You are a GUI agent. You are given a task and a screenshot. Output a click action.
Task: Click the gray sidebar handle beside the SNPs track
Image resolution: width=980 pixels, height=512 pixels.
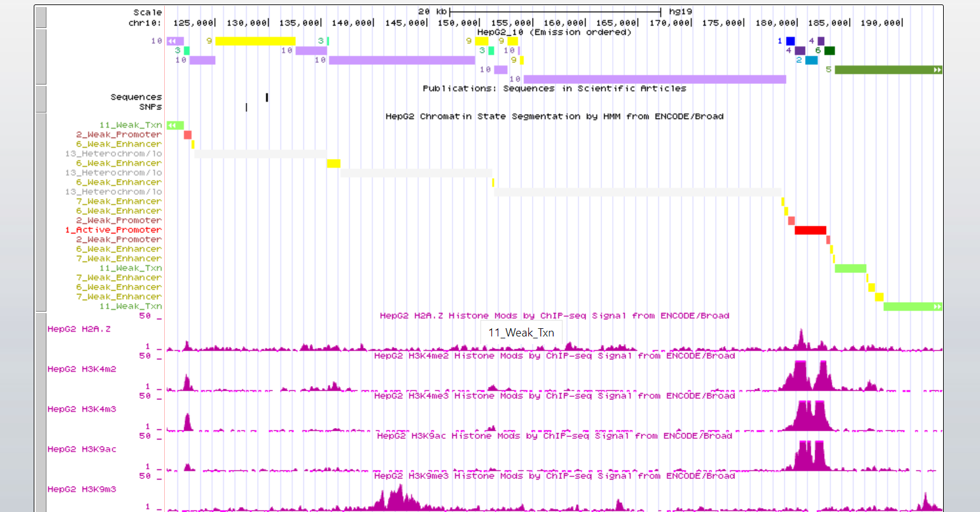coord(41,99)
